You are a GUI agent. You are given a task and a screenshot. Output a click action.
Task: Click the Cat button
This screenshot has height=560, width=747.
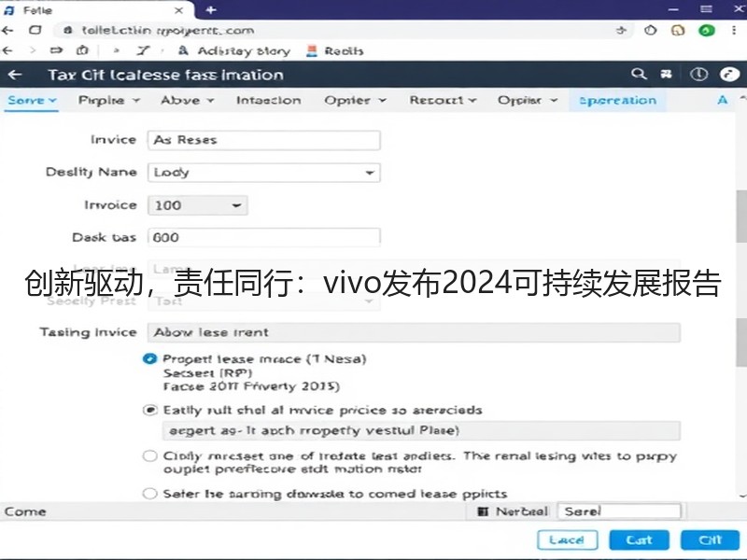pyautogui.click(x=639, y=540)
